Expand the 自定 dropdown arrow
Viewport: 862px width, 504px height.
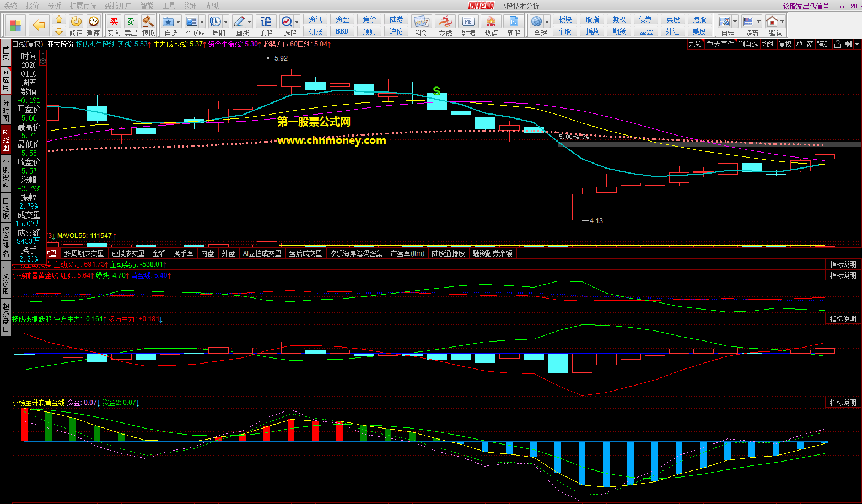click(x=735, y=22)
